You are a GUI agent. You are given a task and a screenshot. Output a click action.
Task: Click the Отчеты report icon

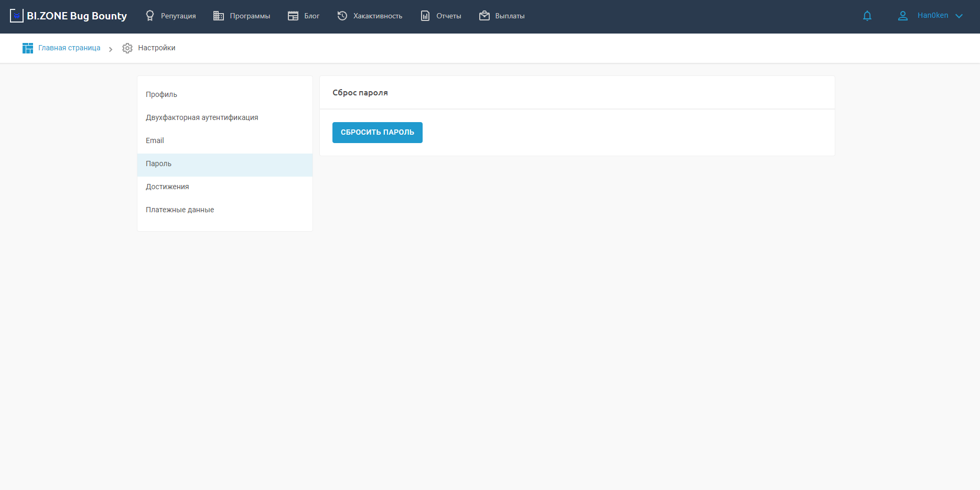tap(425, 16)
